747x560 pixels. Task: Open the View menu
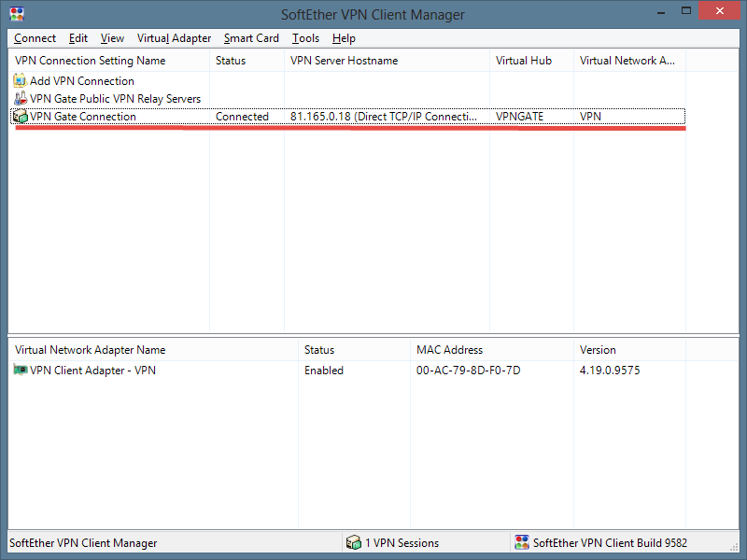112,38
